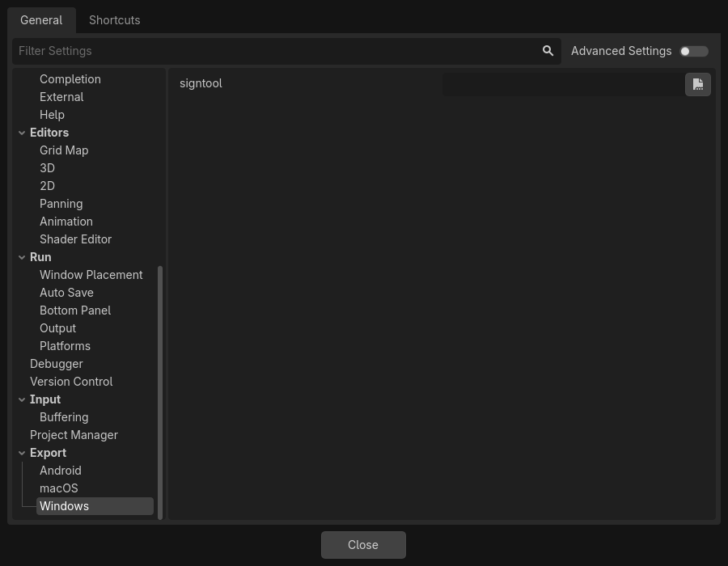728x566 pixels.
Task: Enable the Advanced Settings toggle
Action: pyautogui.click(x=693, y=51)
